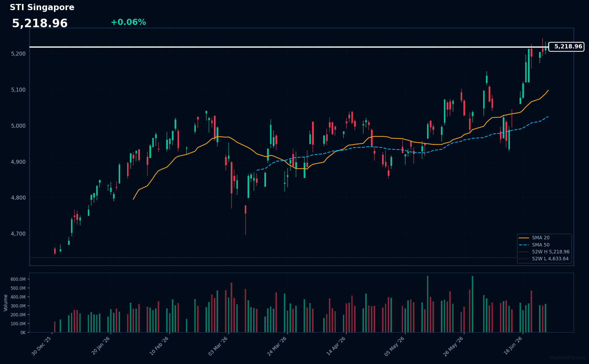Click the 0K volume axis label
The width and height of the screenshot is (589, 364).
23,333
